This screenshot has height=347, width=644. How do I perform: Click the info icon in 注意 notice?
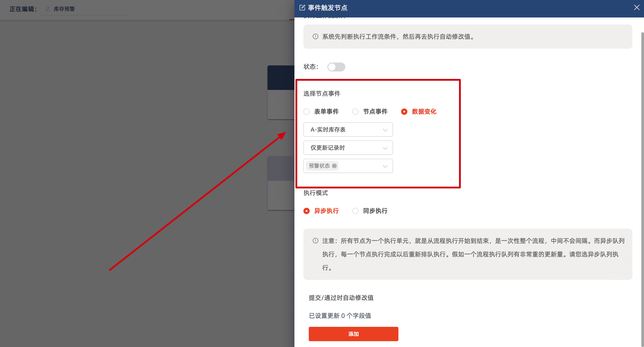[x=315, y=241]
